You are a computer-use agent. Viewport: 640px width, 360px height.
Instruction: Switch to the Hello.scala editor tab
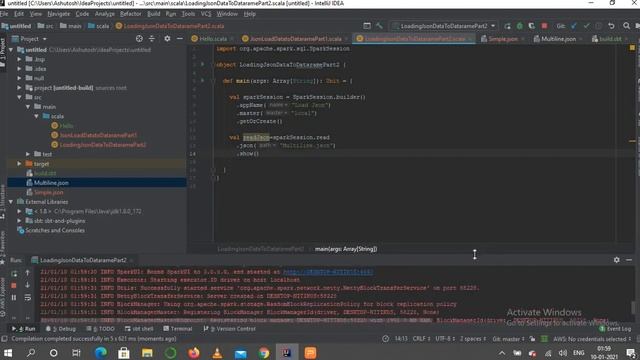pos(212,39)
